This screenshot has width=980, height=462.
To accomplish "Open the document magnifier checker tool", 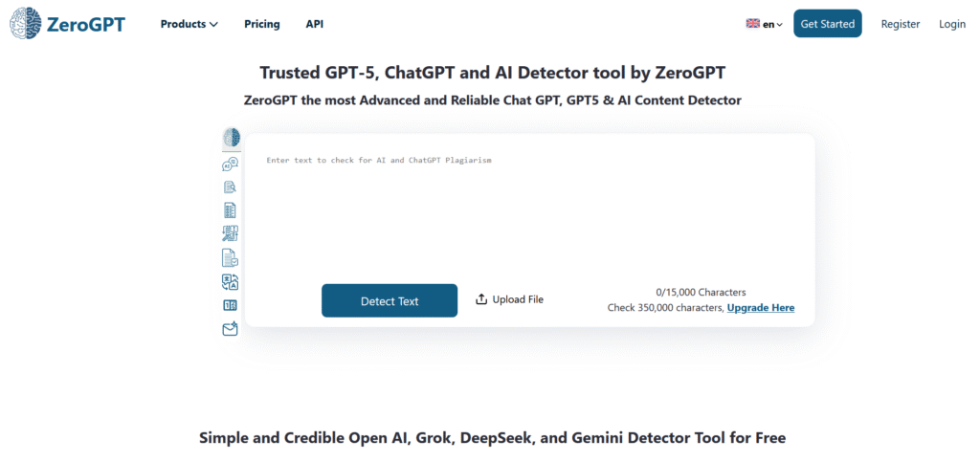I will click(231, 187).
